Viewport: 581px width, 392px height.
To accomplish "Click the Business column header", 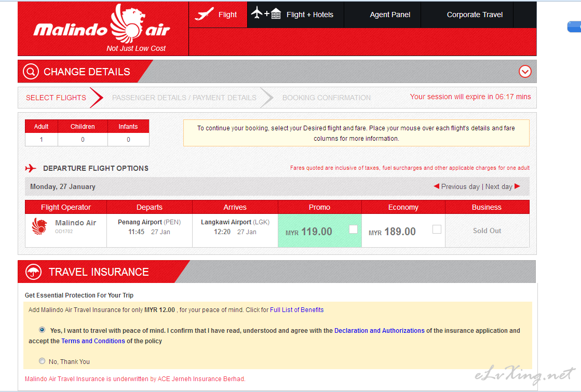I will pyautogui.click(x=487, y=207).
